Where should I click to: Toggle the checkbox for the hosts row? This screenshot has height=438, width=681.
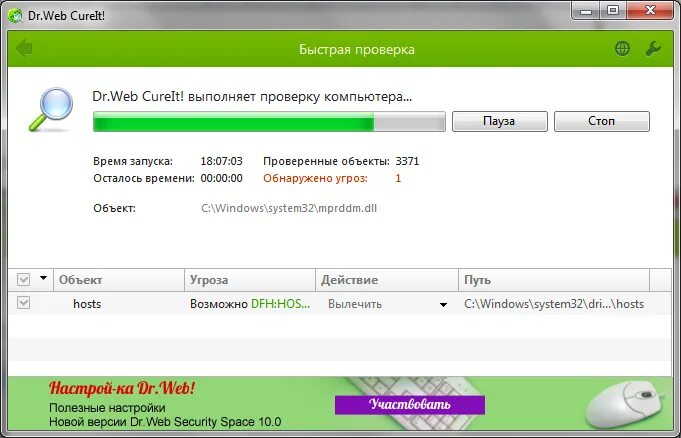click(x=23, y=302)
